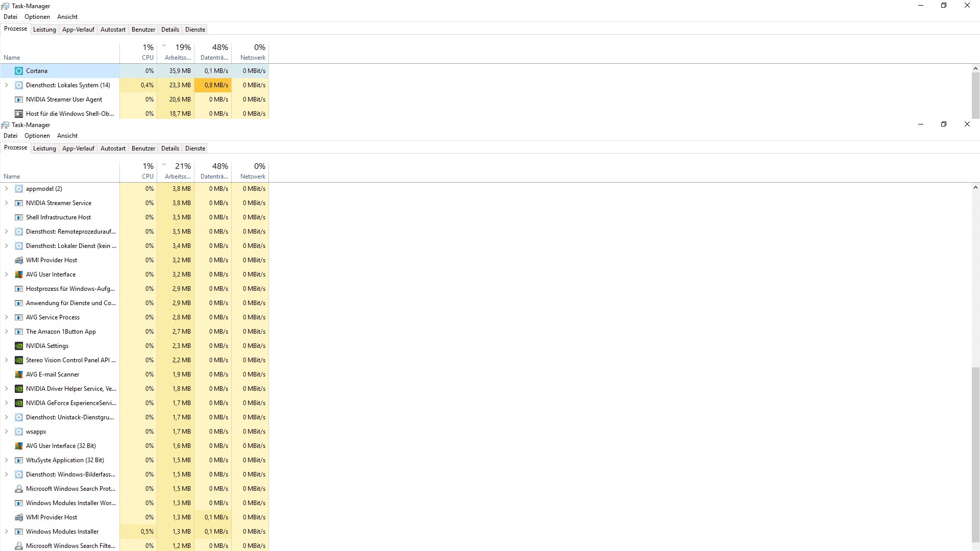Click the Cortana process icon
The image size is (980, 551).
(x=19, y=71)
